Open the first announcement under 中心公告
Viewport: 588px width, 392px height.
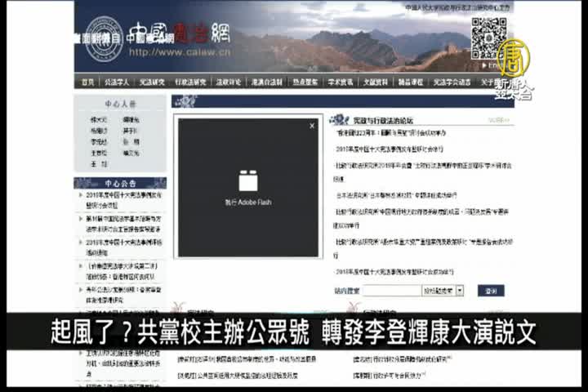click(124, 202)
